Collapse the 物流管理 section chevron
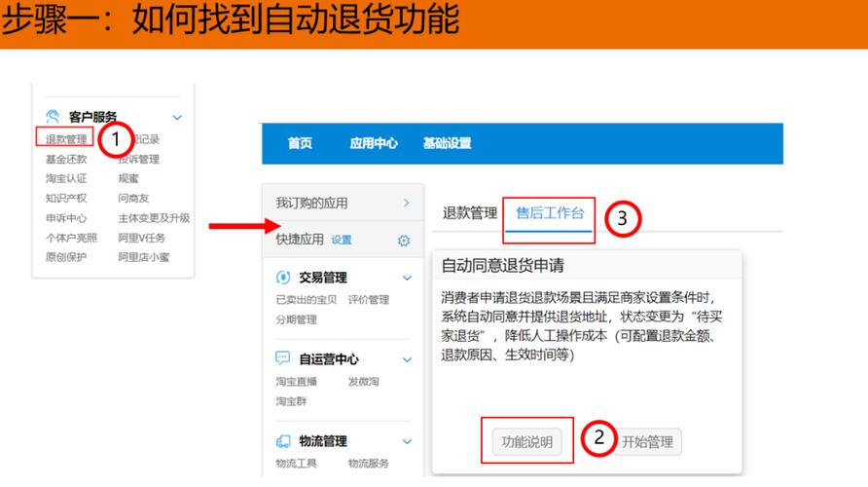This screenshot has width=868, height=487. click(407, 441)
